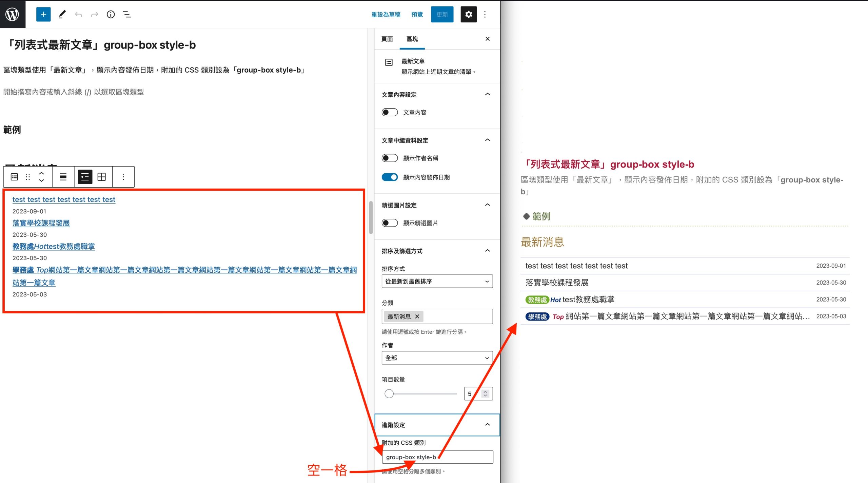The height and width of the screenshot is (483, 868).
Task: Open the block alignment tool
Action: tap(63, 177)
